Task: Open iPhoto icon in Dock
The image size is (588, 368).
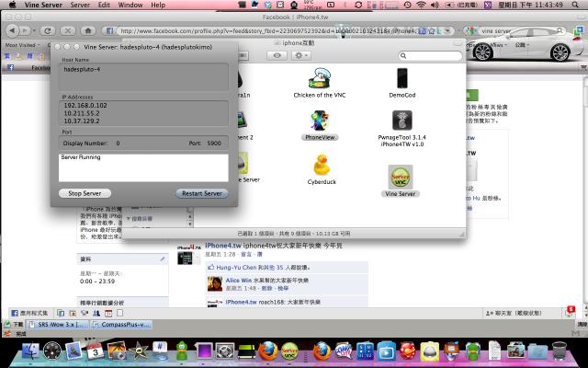Action: pos(117,351)
